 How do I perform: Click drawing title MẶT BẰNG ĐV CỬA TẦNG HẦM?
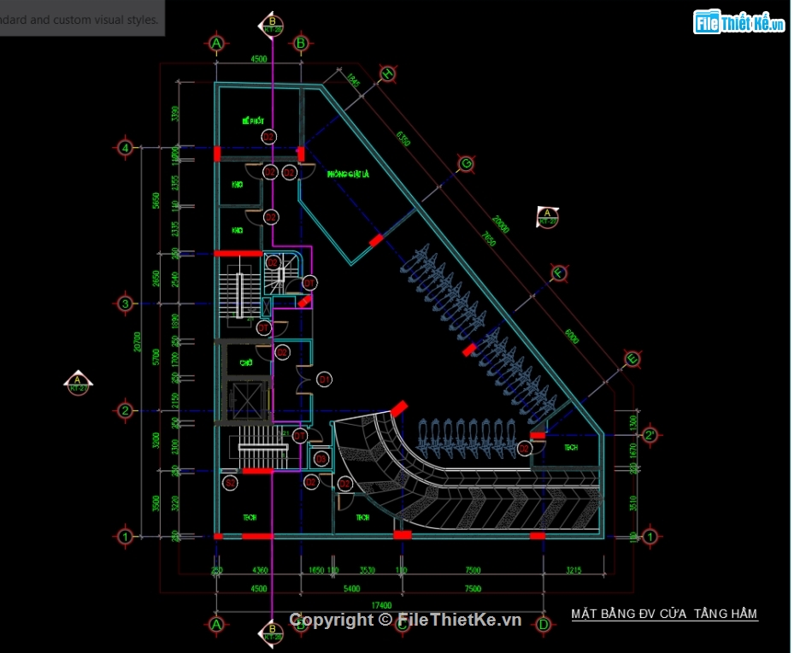(x=664, y=614)
